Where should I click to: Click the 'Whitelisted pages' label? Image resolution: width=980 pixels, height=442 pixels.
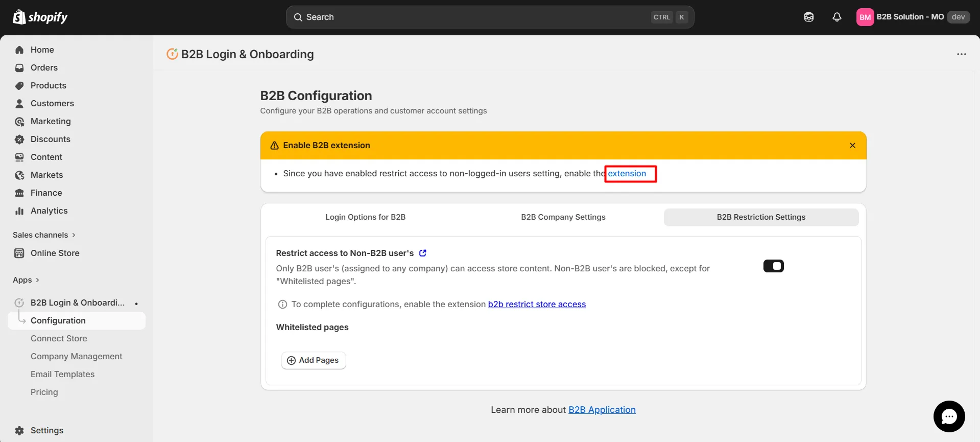tap(313, 327)
